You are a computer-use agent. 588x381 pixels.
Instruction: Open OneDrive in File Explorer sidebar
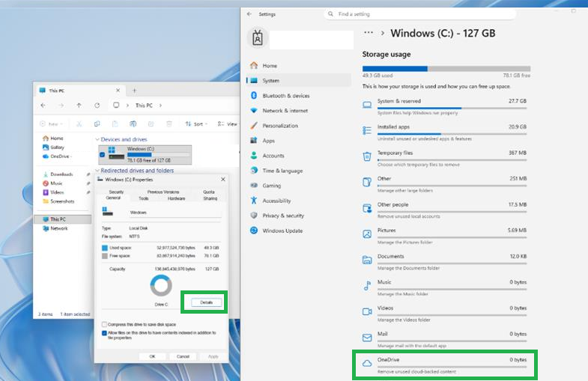57,156
